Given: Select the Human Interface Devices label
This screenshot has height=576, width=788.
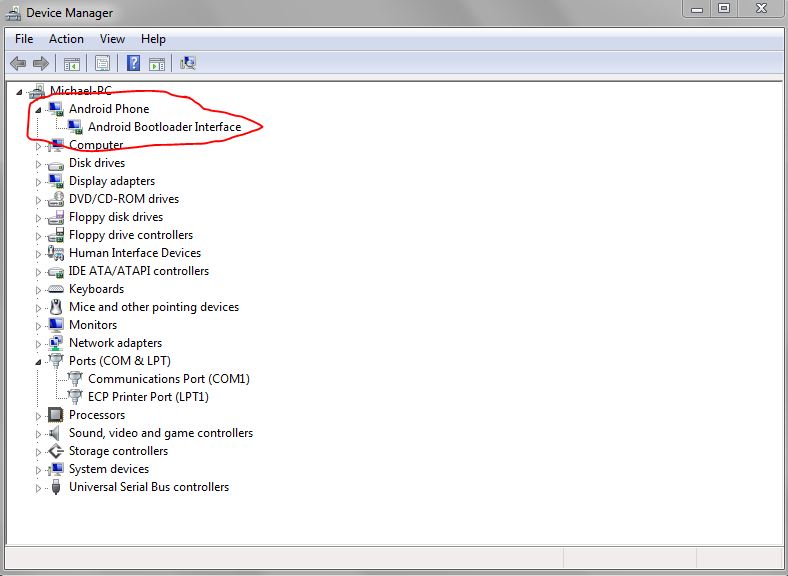Looking at the screenshot, I should pos(135,253).
